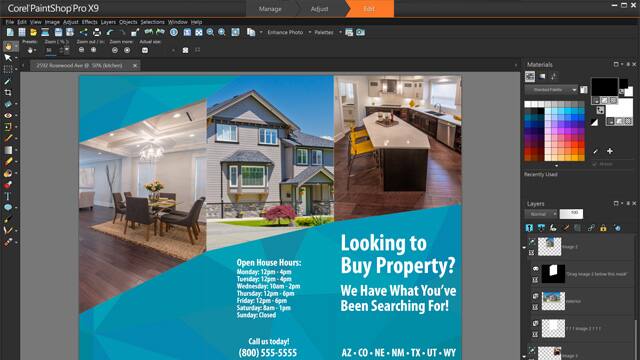640x360 pixels.
Task: Toggle visibility of top Image 2 layer
Action: [x=532, y=242]
